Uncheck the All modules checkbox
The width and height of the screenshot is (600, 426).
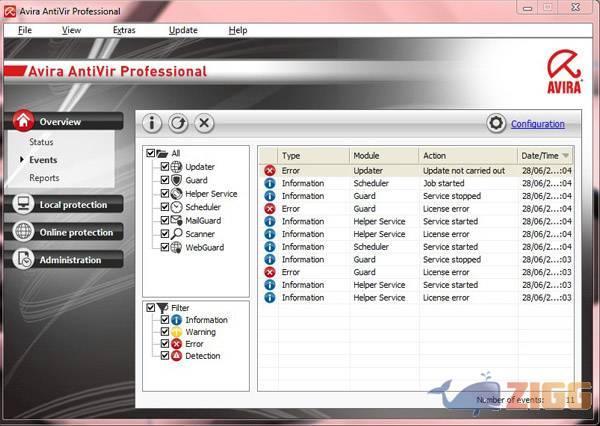pos(150,153)
